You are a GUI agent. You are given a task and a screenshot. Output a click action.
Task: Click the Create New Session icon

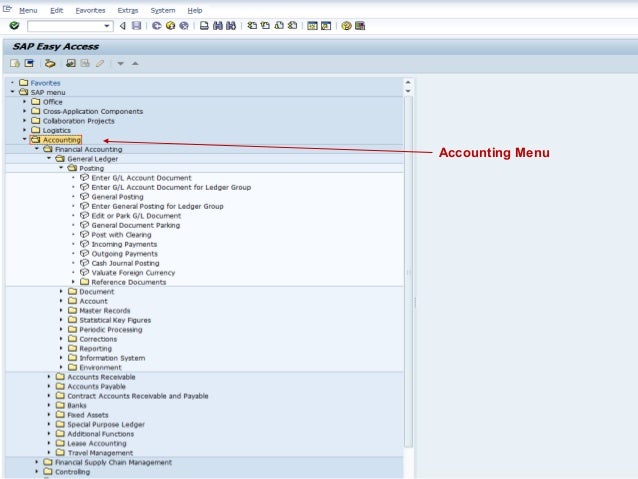point(312,26)
